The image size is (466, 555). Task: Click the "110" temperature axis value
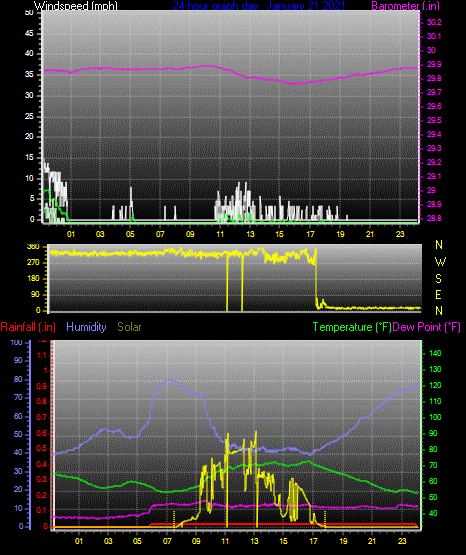click(435, 401)
